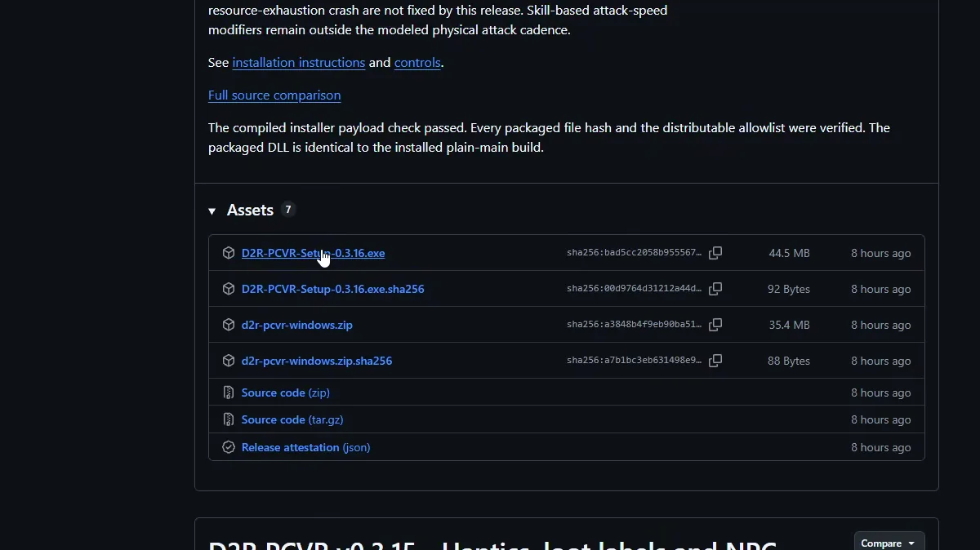Copy sha256 of d2r-pcvr-windows.zip
Image resolution: width=980 pixels, height=550 pixels.
click(715, 325)
